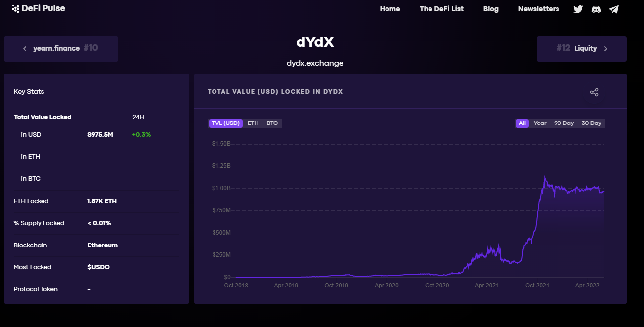Viewport: 644px width, 327px height.
Task: Open the Blog menu item
Action: (491, 9)
